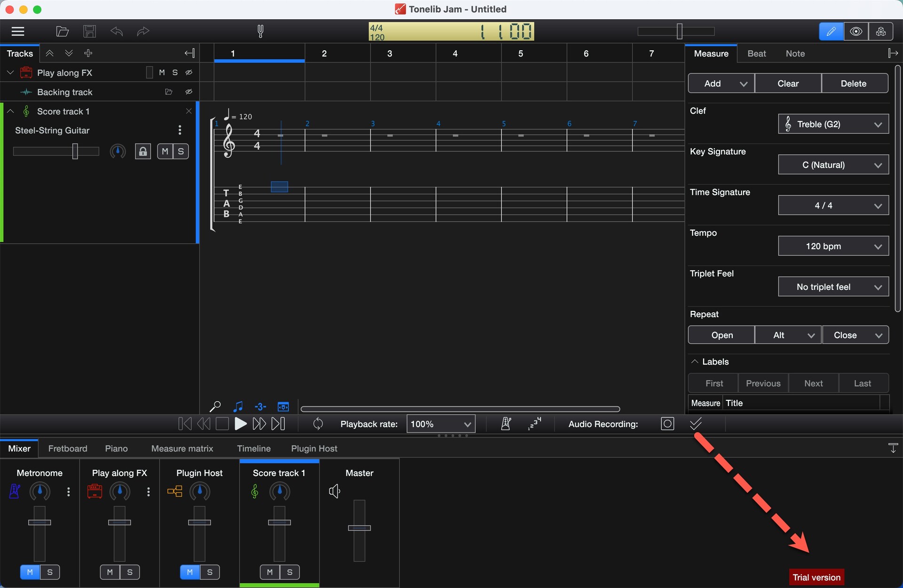Select the eye view mode icon
The height and width of the screenshot is (588, 903).
pyautogui.click(x=856, y=32)
